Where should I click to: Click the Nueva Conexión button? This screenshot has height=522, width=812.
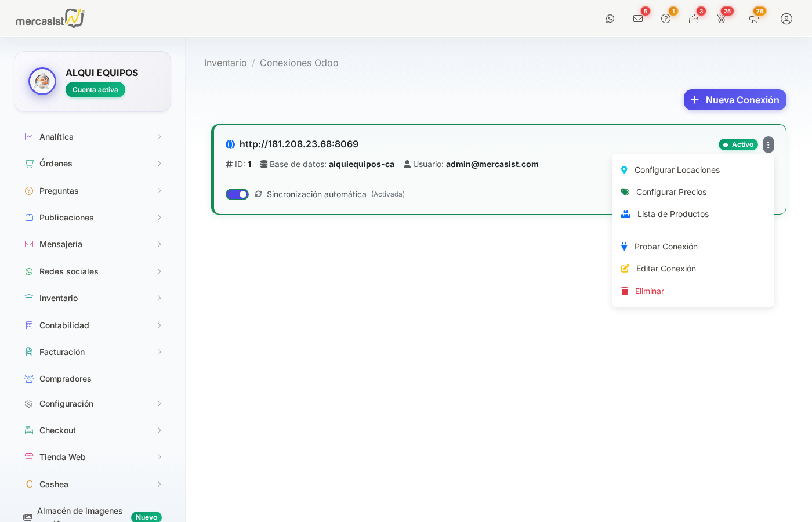[735, 99]
